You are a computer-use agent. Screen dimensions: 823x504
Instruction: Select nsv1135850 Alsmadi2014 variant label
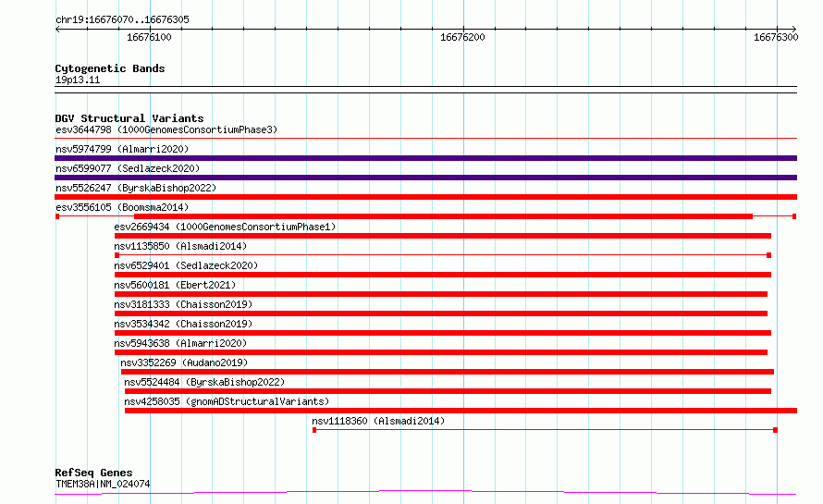180,246
